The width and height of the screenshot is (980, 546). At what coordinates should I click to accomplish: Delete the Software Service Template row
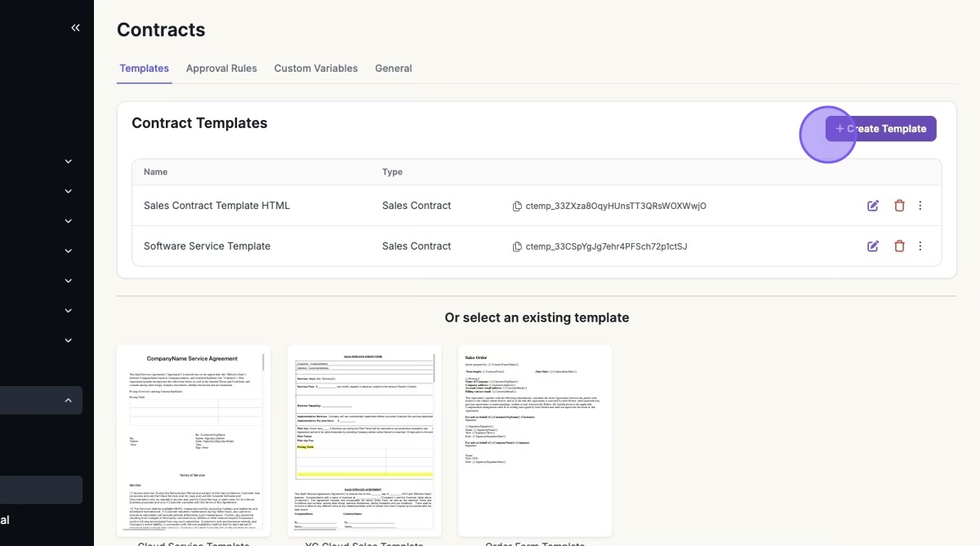899,246
